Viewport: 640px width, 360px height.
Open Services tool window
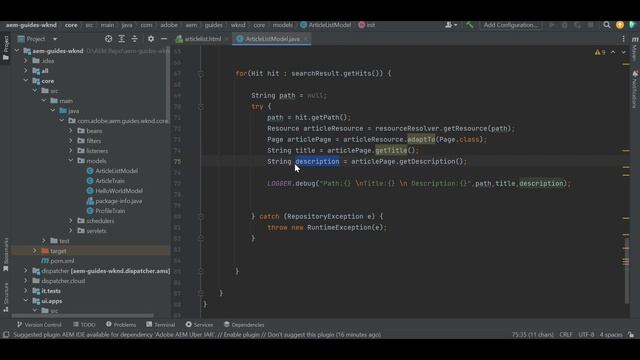tap(199, 325)
